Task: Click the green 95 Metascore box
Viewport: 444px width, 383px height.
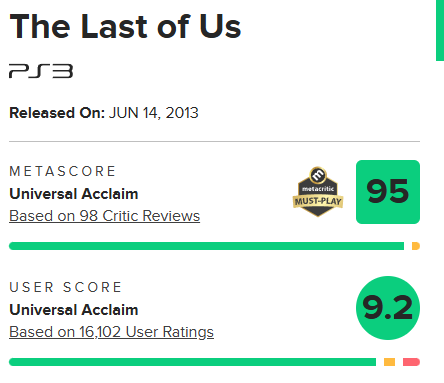Action: point(388,192)
